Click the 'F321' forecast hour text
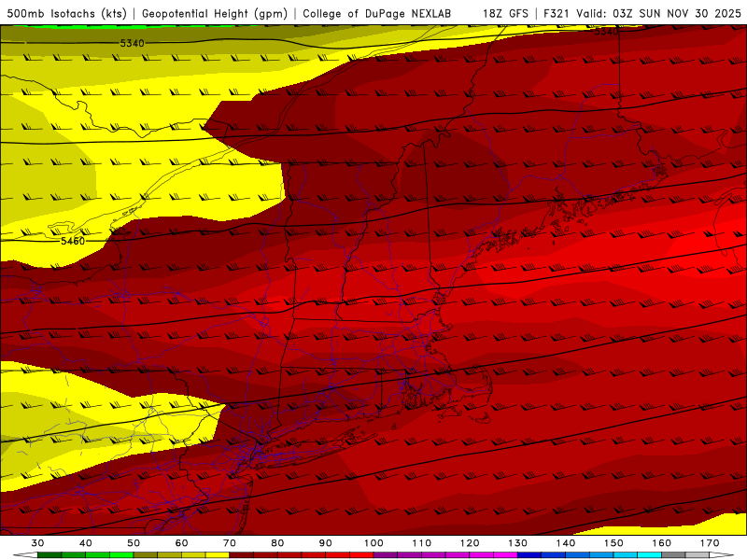 pyautogui.click(x=557, y=13)
